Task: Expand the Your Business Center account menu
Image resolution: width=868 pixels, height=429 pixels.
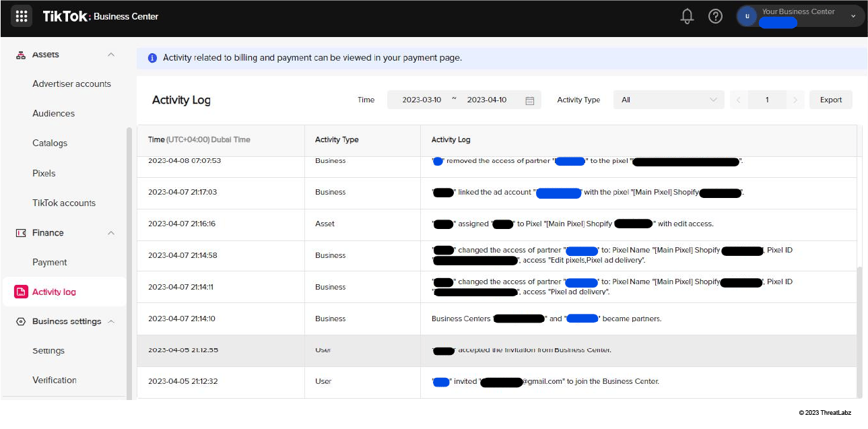Action: [x=853, y=16]
